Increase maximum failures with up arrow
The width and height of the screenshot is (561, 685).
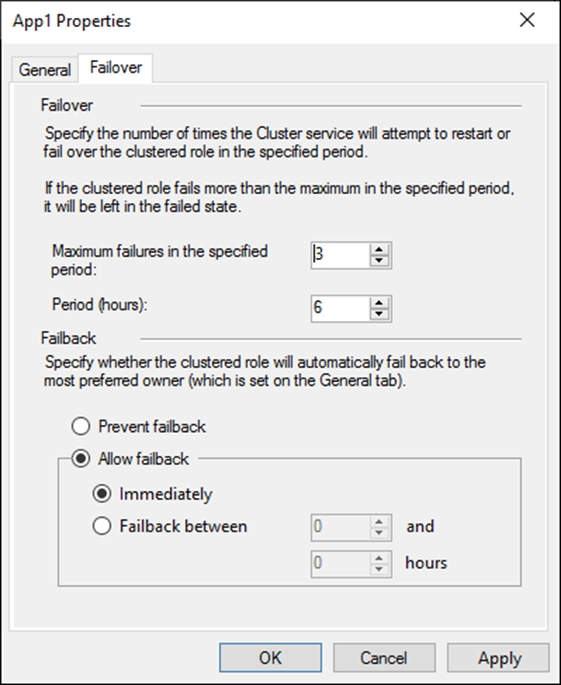click(379, 249)
